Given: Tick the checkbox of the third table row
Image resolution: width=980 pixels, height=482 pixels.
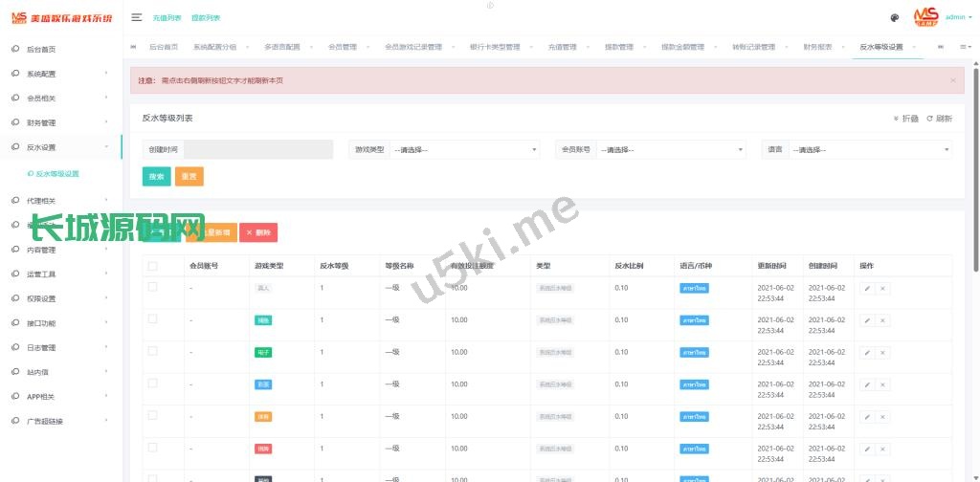Looking at the screenshot, I should tap(152, 352).
